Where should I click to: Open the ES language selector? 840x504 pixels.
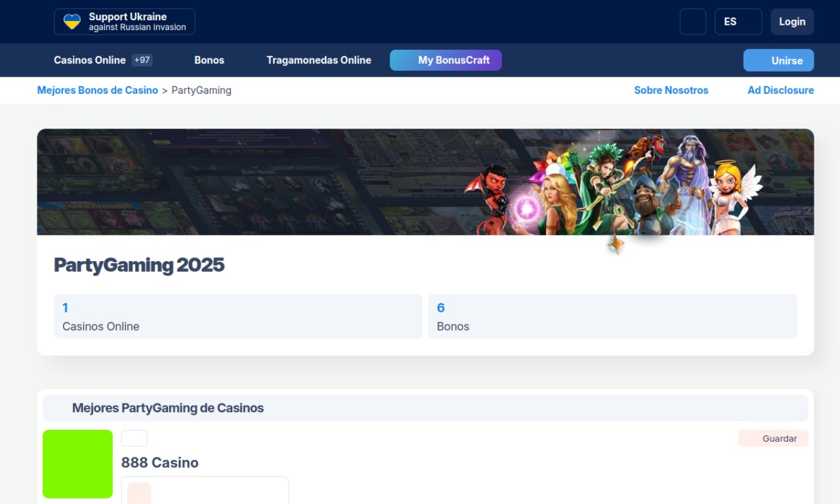(x=738, y=22)
